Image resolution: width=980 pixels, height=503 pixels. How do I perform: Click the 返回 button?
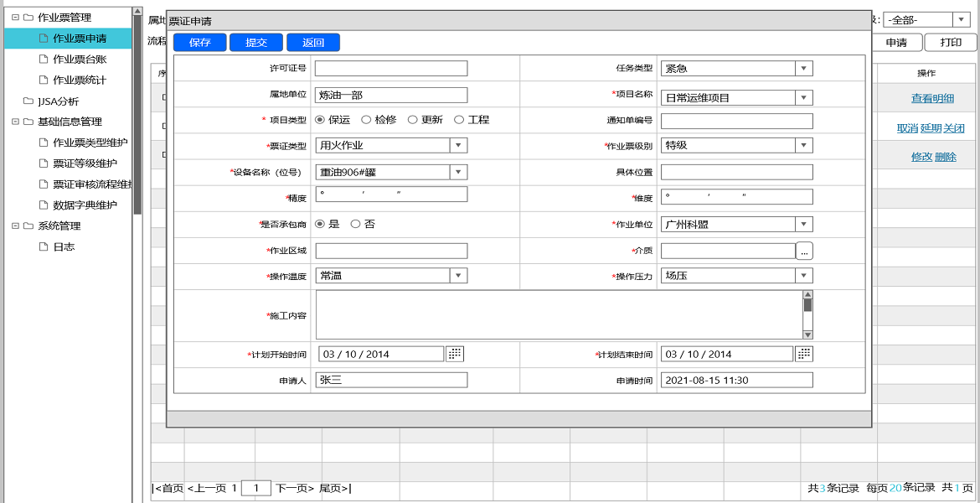313,43
